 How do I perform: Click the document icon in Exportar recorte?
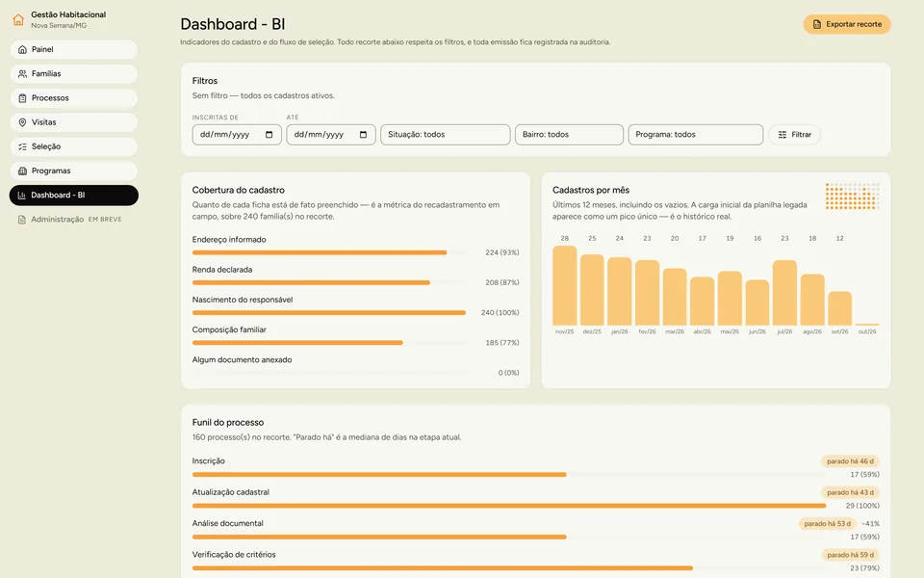pos(817,24)
